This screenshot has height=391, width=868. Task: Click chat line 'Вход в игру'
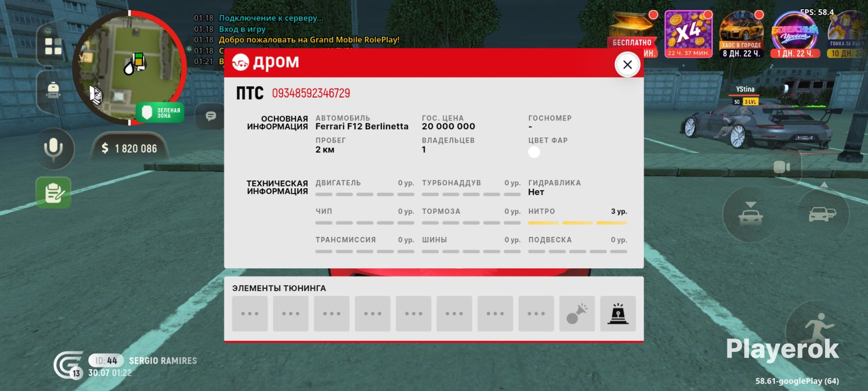(242, 29)
